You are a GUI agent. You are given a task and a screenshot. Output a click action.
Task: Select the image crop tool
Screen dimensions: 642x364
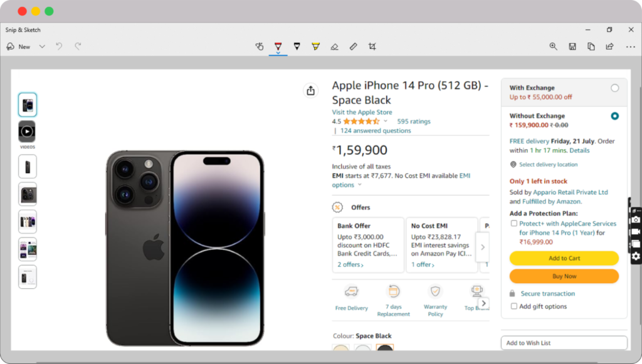click(x=372, y=46)
